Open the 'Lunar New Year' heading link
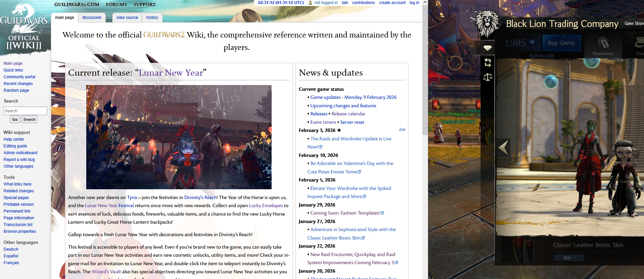Screen dimensions: 644x279 pos(171,73)
